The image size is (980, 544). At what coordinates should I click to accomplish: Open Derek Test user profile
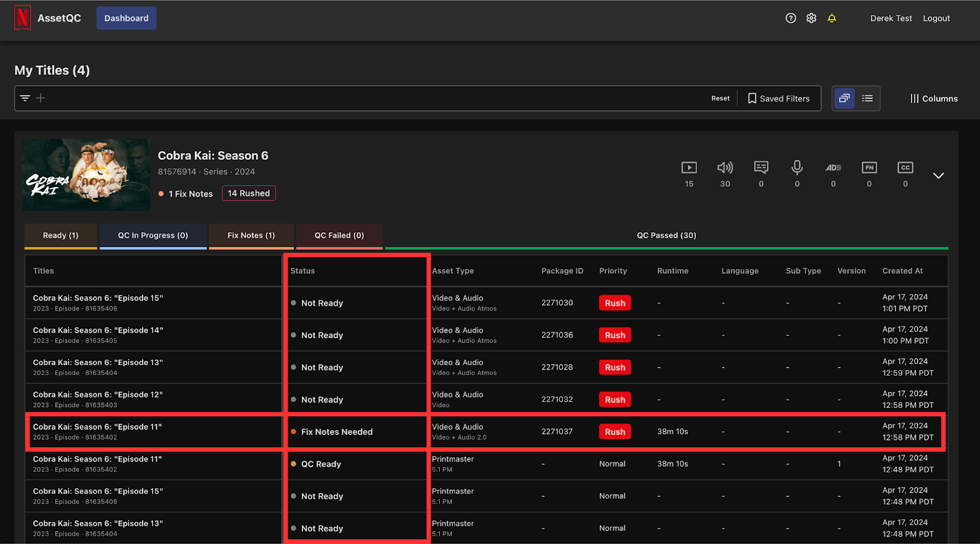tap(891, 18)
